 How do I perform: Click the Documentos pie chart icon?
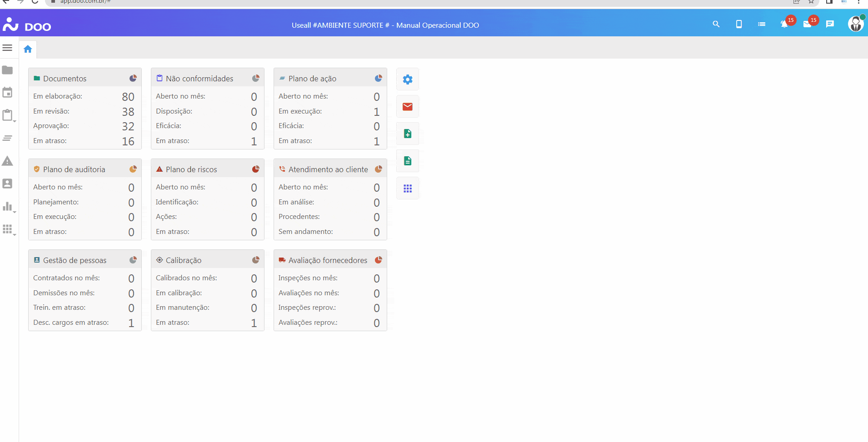(x=133, y=78)
